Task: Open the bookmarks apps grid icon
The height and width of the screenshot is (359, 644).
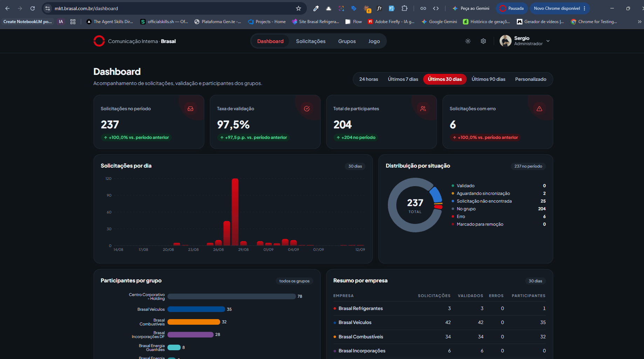Action: (73, 22)
